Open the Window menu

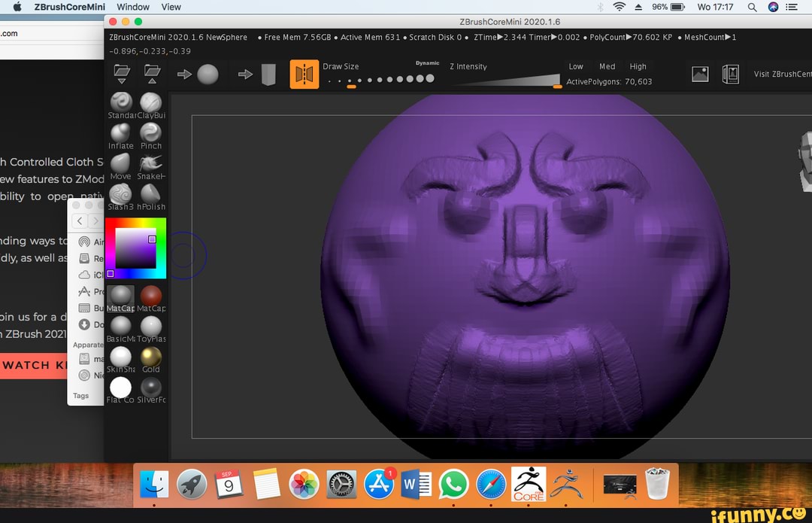coord(133,7)
